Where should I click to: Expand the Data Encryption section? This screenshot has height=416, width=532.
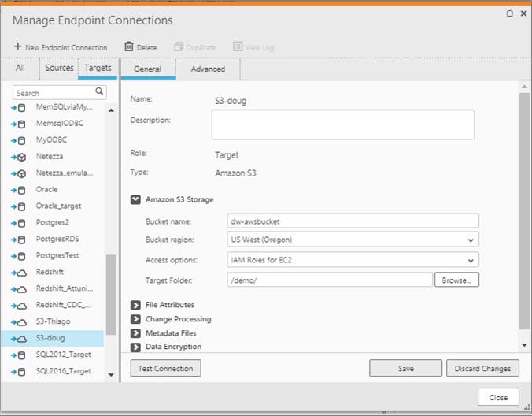(x=135, y=347)
